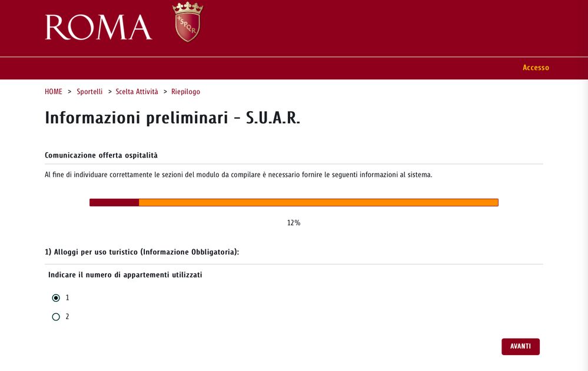Return to Scelta Attività breadcrumb
Image resolution: width=588 pixels, height=371 pixels.
[137, 92]
